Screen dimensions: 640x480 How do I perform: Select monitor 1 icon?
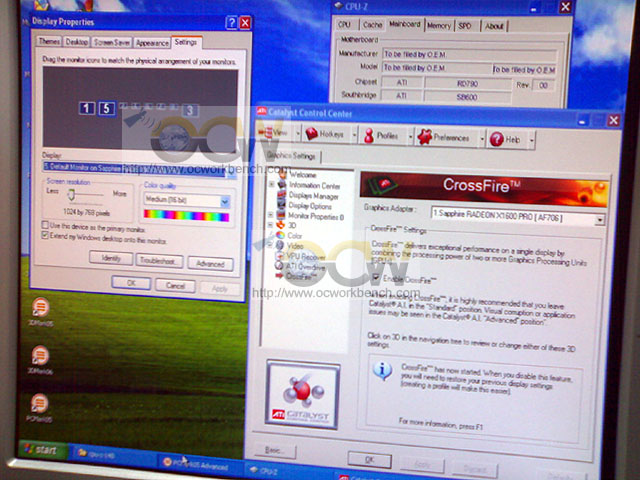87,108
